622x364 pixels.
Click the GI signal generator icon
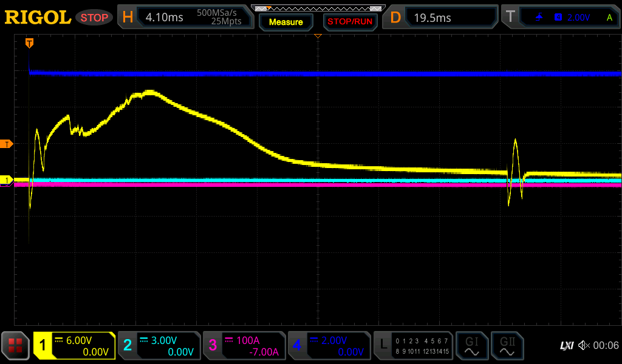471,346
